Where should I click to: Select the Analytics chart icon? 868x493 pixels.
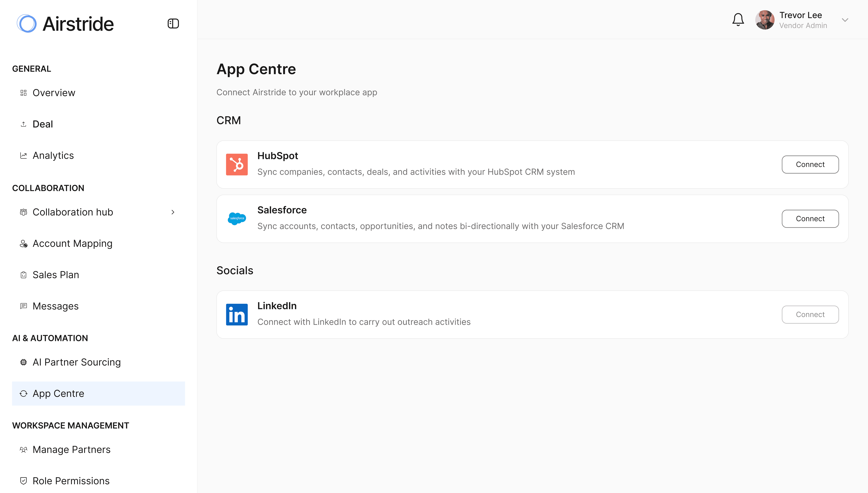(x=23, y=155)
